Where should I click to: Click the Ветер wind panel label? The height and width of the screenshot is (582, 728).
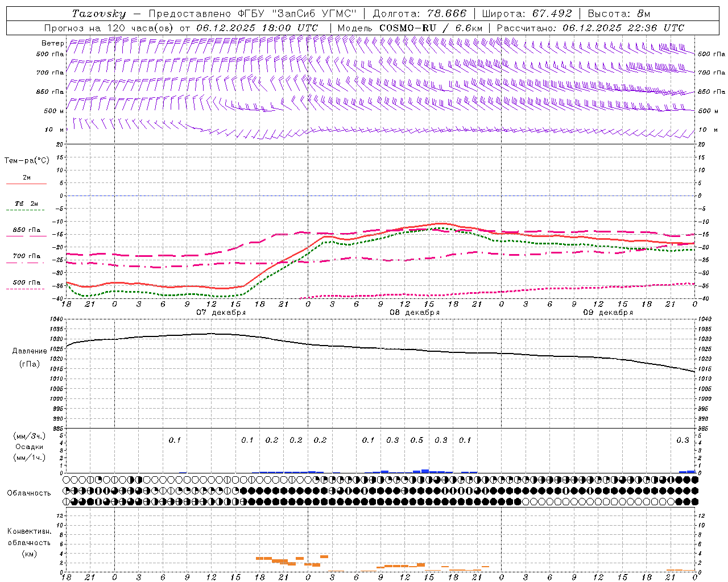(52, 43)
